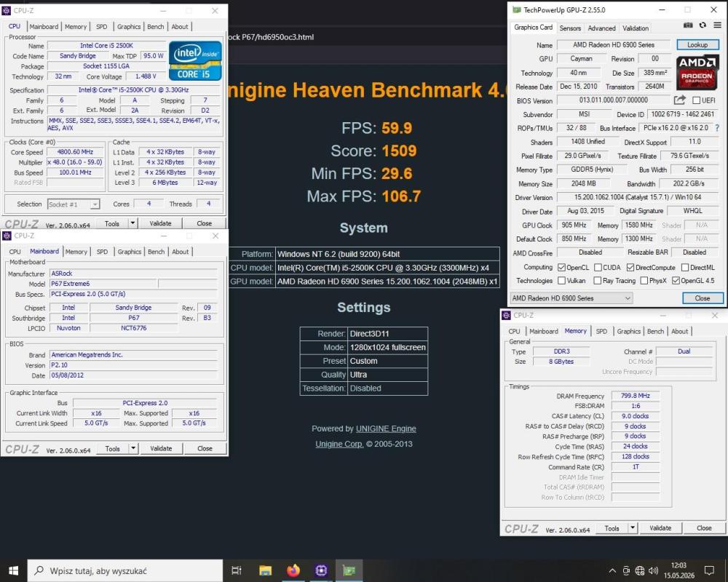Open Memory tab in top CPU-Z window
728x582 pixels.
pyautogui.click(x=75, y=26)
